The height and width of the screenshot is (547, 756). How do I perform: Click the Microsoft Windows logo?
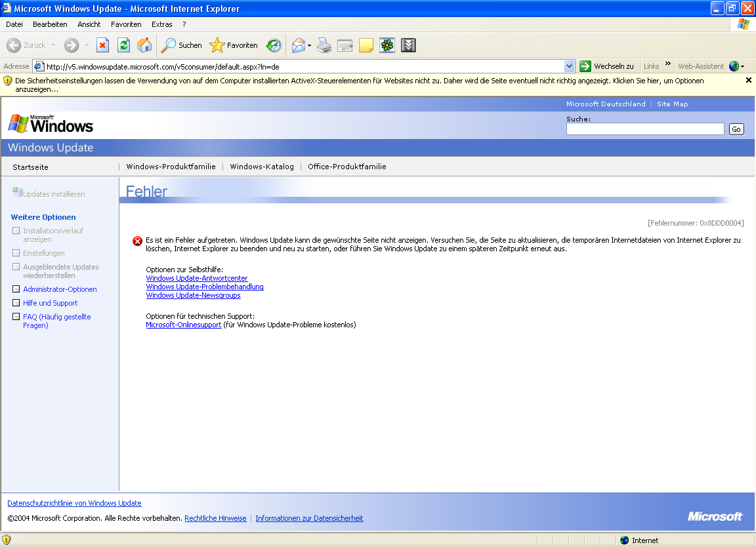click(x=51, y=124)
